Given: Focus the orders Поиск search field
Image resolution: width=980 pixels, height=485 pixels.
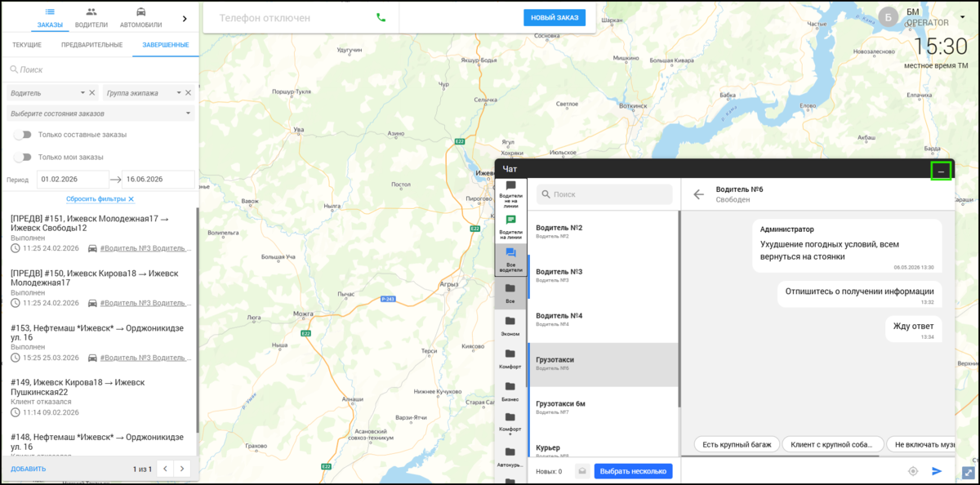Looking at the screenshot, I should 100,70.
